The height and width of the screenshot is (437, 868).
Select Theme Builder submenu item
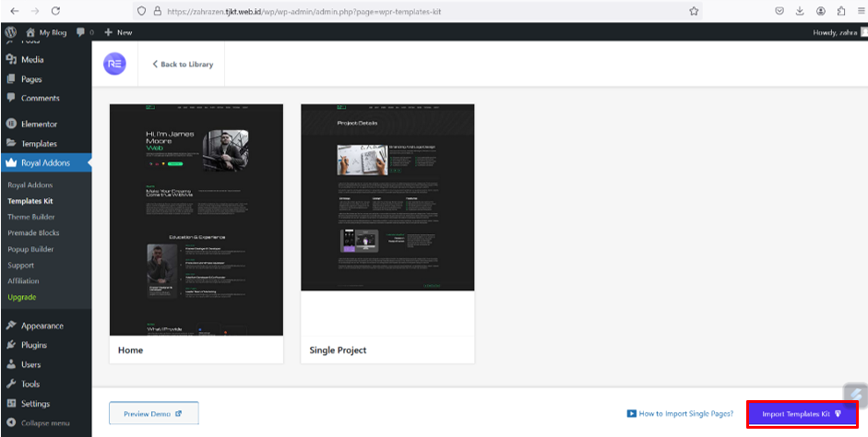(x=31, y=217)
